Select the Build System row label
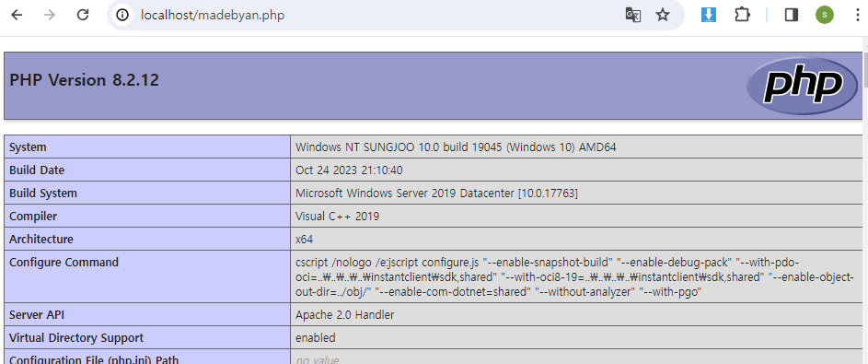The image size is (868, 364). tap(43, 194)
